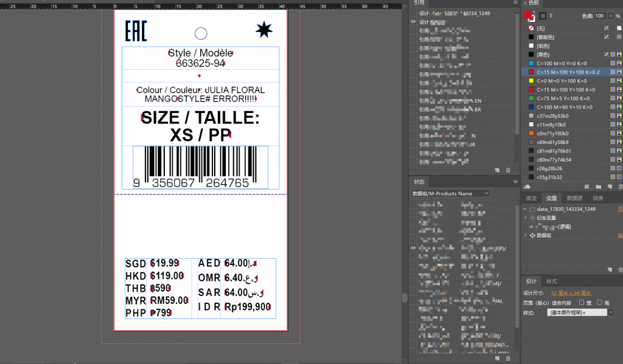Click the RGB mode icon on r35g31b32 row
Screen dimensions: 623x364
(619, 177)
